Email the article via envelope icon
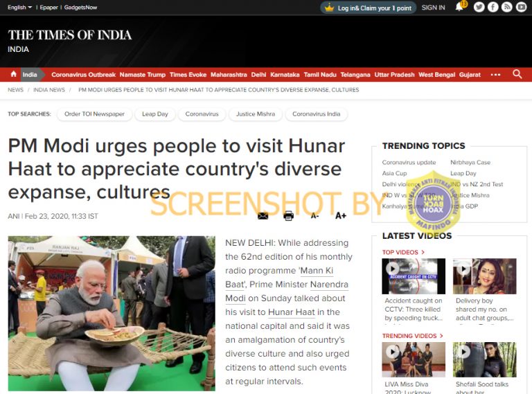This screenshot has height=394, width=532. (263, 215)
